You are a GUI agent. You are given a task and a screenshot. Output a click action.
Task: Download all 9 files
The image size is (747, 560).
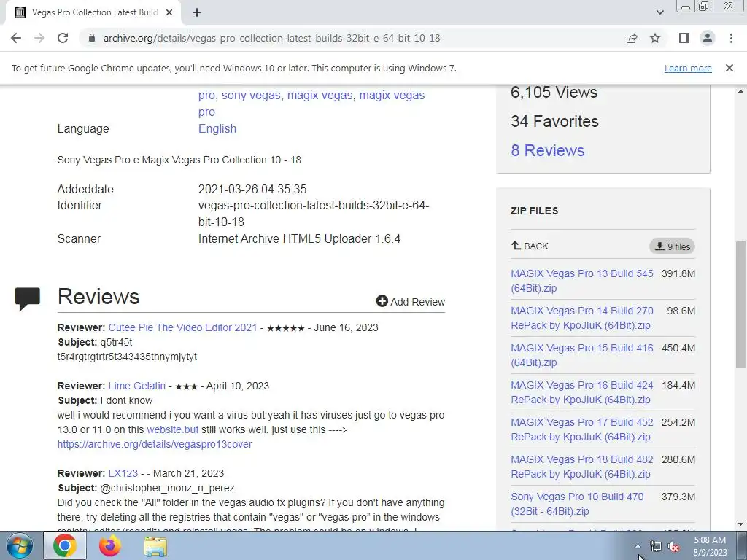[672, 246]
